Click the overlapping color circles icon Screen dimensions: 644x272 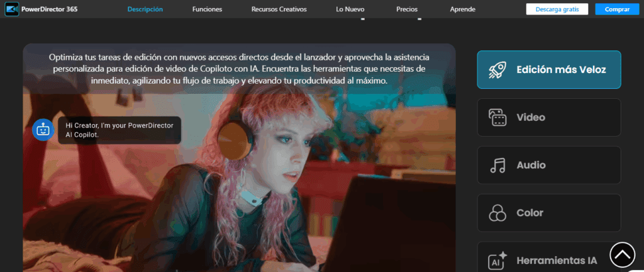click(x=497, y=213)
